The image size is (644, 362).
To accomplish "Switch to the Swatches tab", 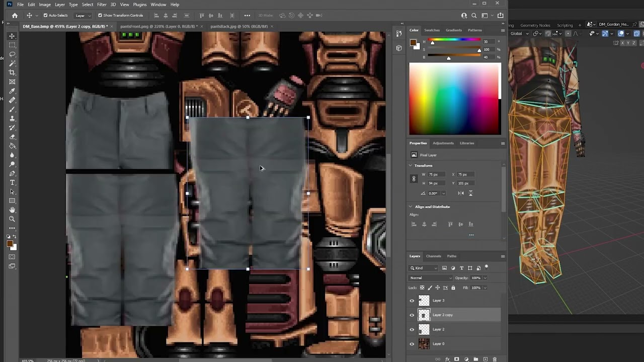I will (432, 30).
